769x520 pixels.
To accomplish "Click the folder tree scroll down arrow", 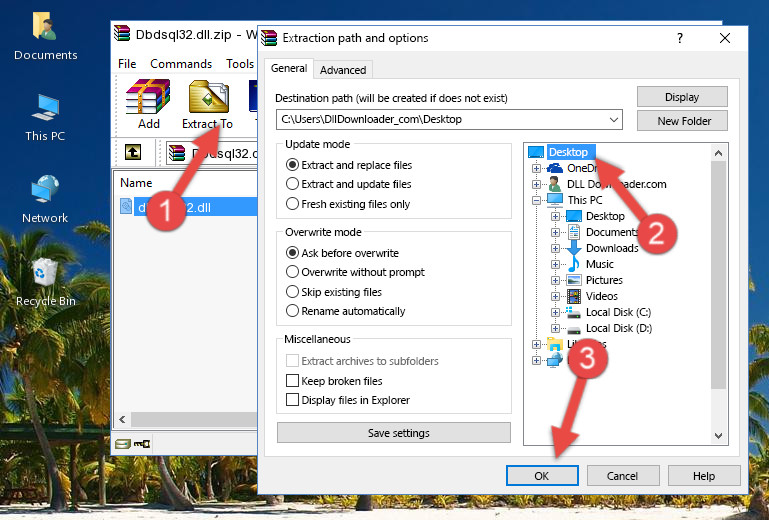I will 718,436.
